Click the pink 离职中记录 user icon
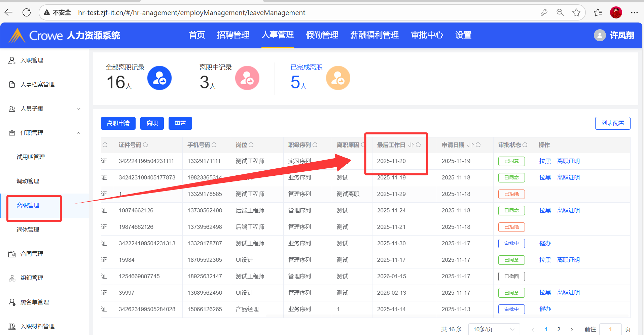 click(247, 78)
